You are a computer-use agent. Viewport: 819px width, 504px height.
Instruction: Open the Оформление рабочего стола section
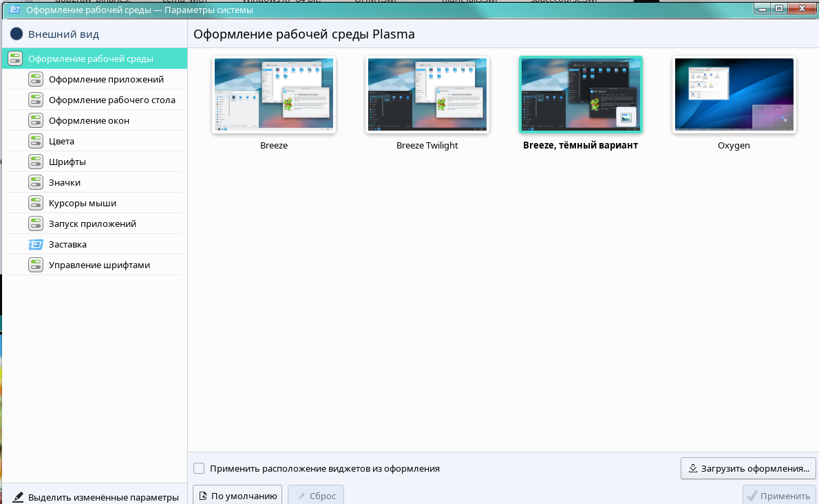click(95, 100)
